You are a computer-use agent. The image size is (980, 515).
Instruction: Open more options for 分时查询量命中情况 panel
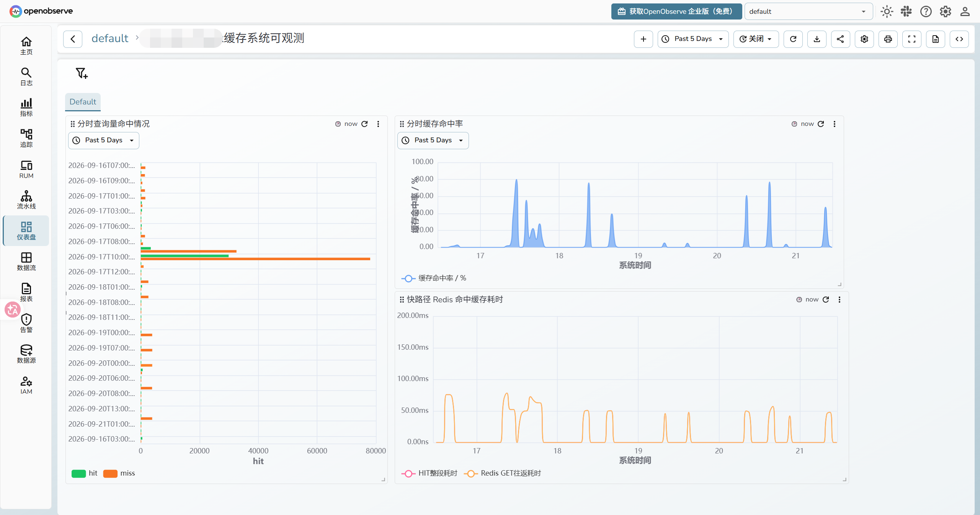coord(378,124)
